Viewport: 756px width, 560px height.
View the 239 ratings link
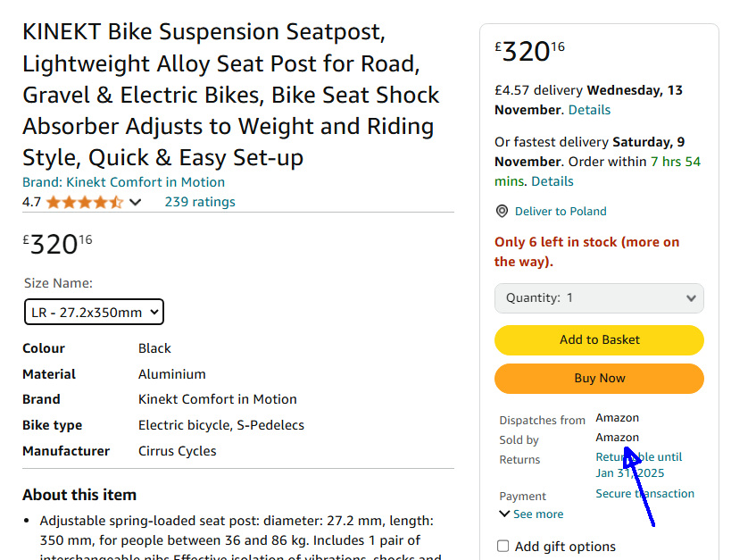click(x=200, y=202)
